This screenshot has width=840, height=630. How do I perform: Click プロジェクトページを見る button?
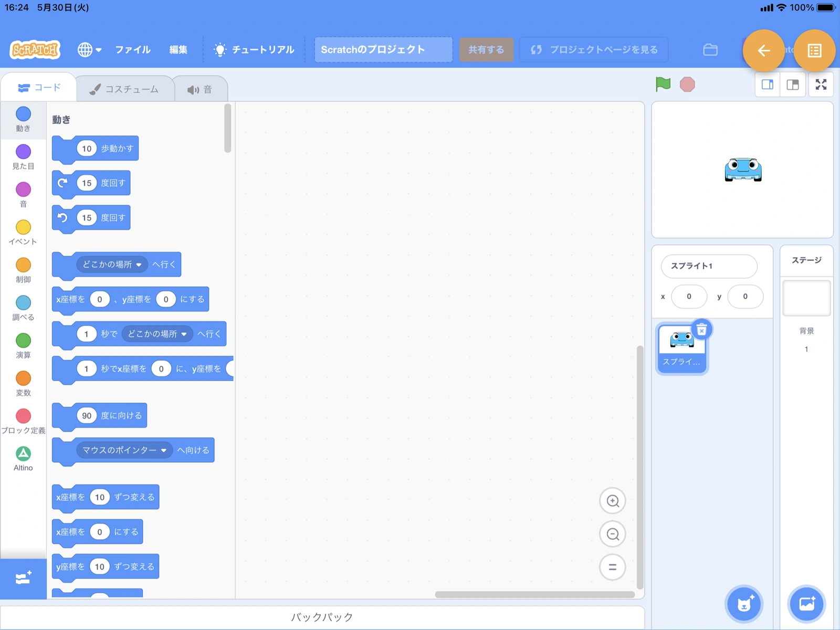[594, 50]
